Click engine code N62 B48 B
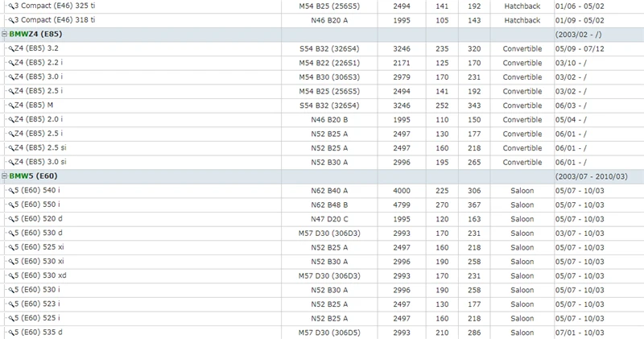 click(329, 205)
